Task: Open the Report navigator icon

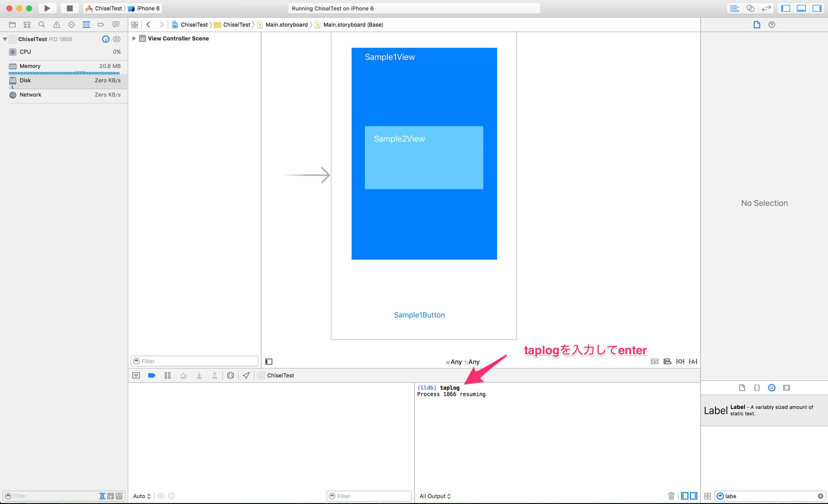Action: 116,25
